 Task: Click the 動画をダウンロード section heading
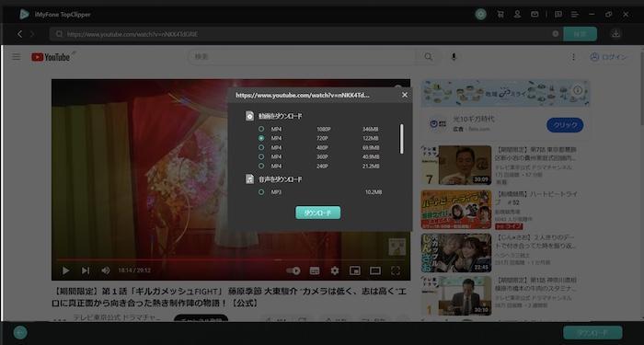(280, 116)
